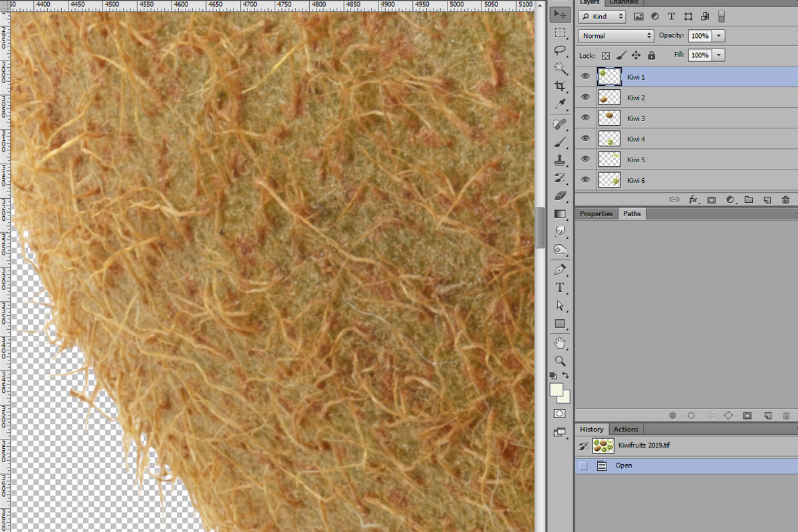Select the Eraser tool
798x532 pixels.
pos(561,196)
